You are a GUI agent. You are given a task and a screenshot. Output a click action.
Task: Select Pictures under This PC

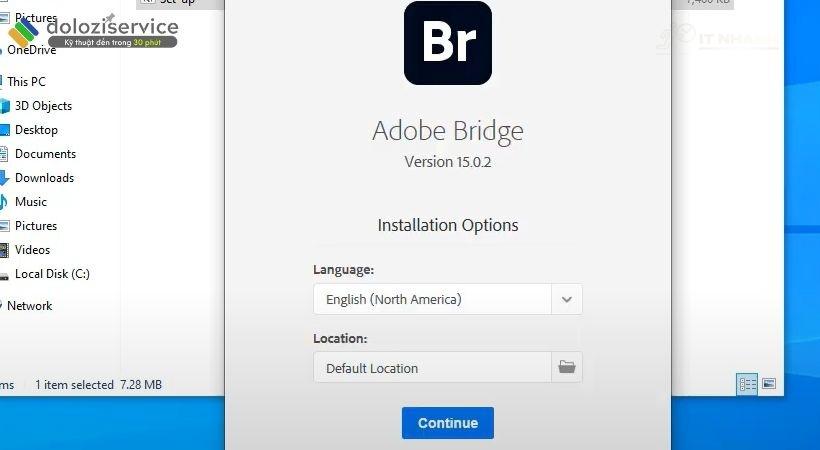pyautogui.click(x=36, y=226)
